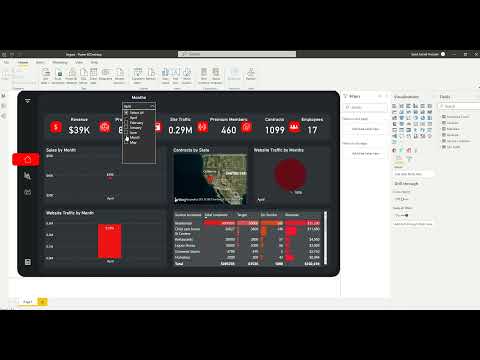This screenshot has width=480, height=360.
Task: Tick the May checkbox in Months slicer
Action: click(126, 142)
